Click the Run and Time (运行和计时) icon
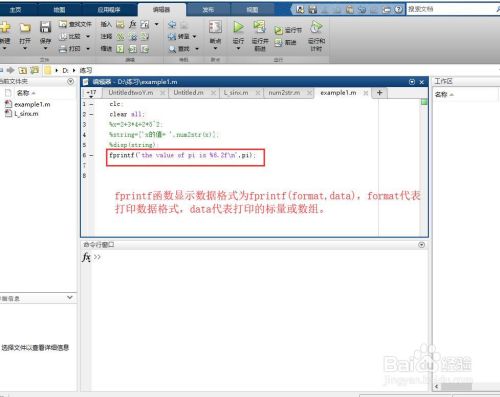The height and width of the screenshot is (397, 500). 316,27
